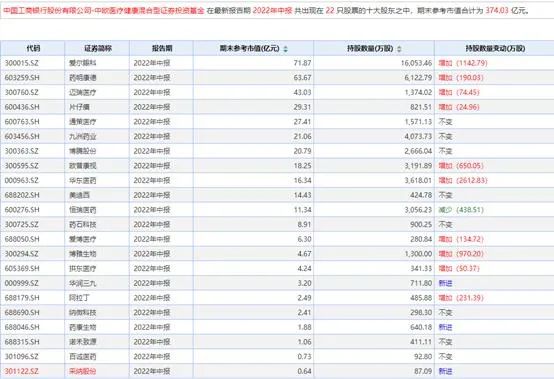
Task: Select market value 71.87 cell
Action: [x=253, y=63]
